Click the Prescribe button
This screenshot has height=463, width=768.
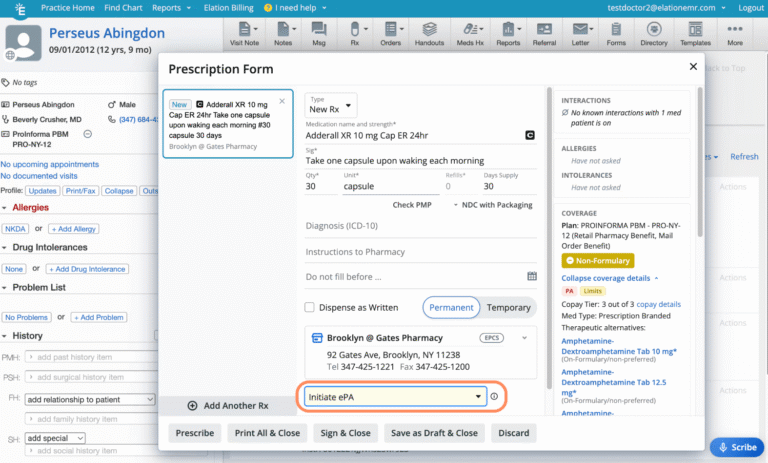pyautogui.click(x=195, y=433)
